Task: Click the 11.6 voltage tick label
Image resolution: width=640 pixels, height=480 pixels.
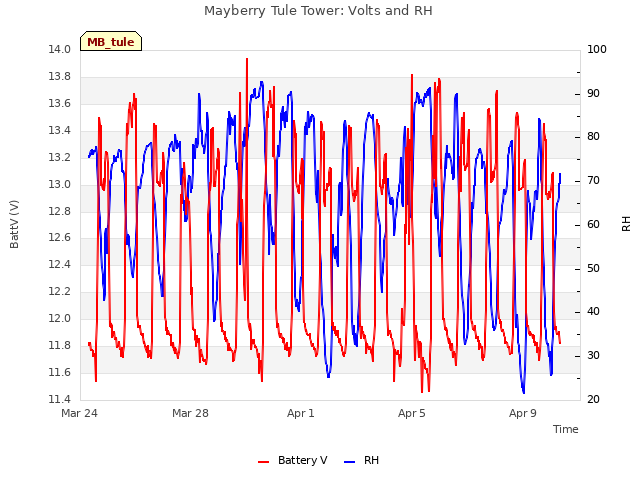Action: (x=60, y=372)
